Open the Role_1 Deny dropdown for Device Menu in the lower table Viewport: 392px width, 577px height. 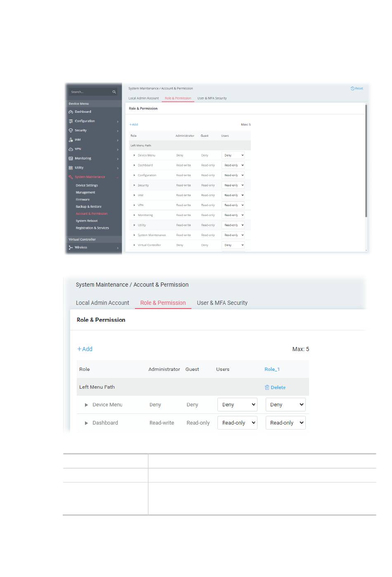[286, 405]
